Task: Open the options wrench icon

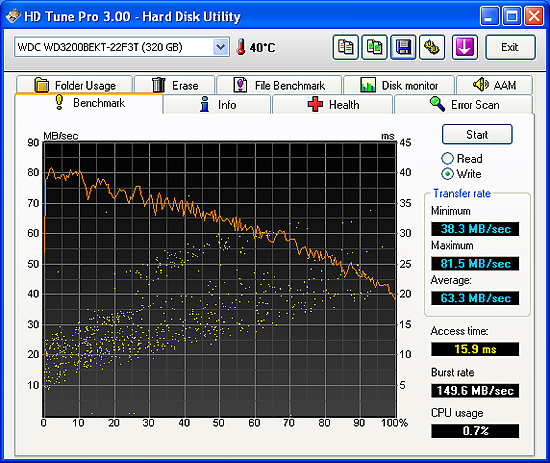Action: pos(432,47)
